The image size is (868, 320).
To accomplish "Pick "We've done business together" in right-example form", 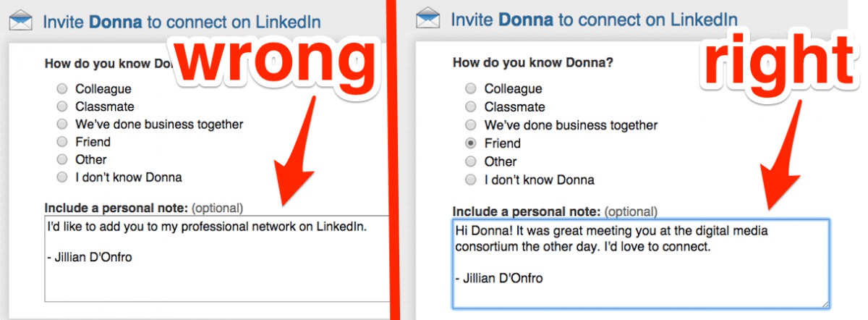I will (x=471, y=125).
